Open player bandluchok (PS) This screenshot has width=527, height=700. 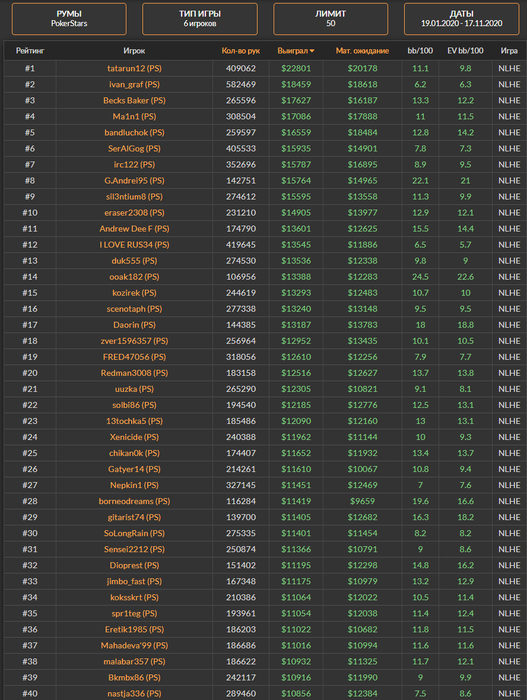(134, 133)
